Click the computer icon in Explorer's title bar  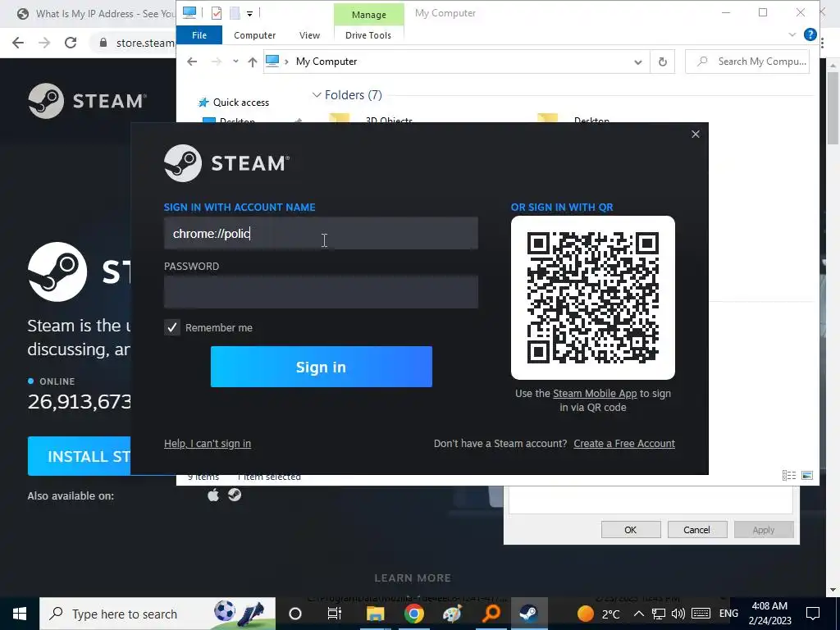(x=189, y=13)
